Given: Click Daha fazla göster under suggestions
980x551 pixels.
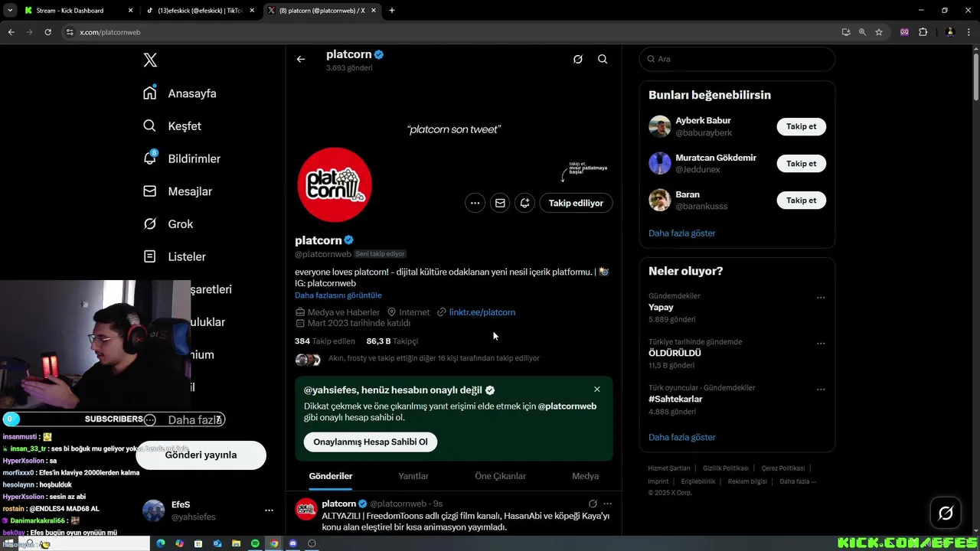Looking at the screenshot, I should [x=682, y=233].
